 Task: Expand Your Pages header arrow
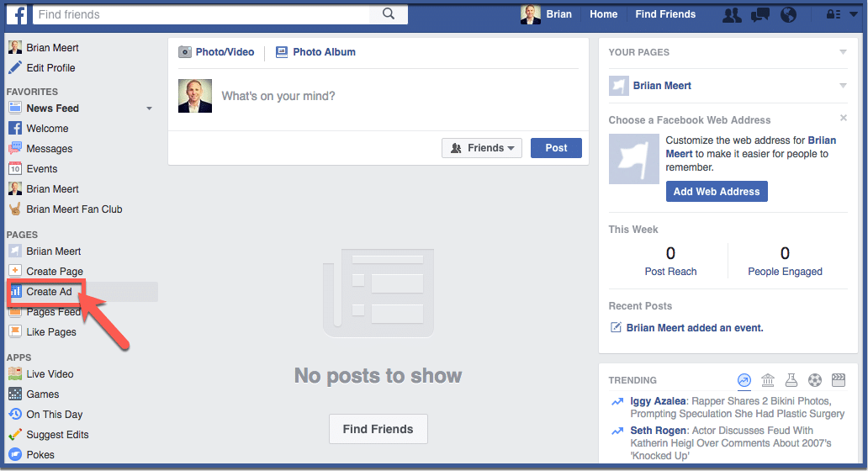pos(843,52)
